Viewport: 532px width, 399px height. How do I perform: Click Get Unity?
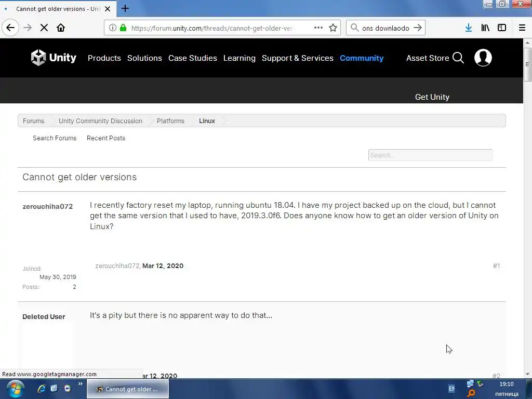pyautogui.click(x=432, y=97)
